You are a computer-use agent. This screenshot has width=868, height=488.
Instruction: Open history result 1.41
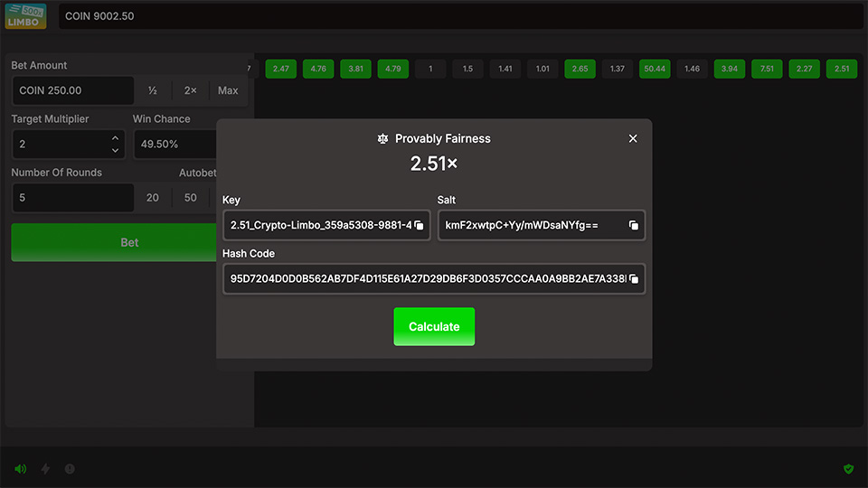tap(505, 69)
